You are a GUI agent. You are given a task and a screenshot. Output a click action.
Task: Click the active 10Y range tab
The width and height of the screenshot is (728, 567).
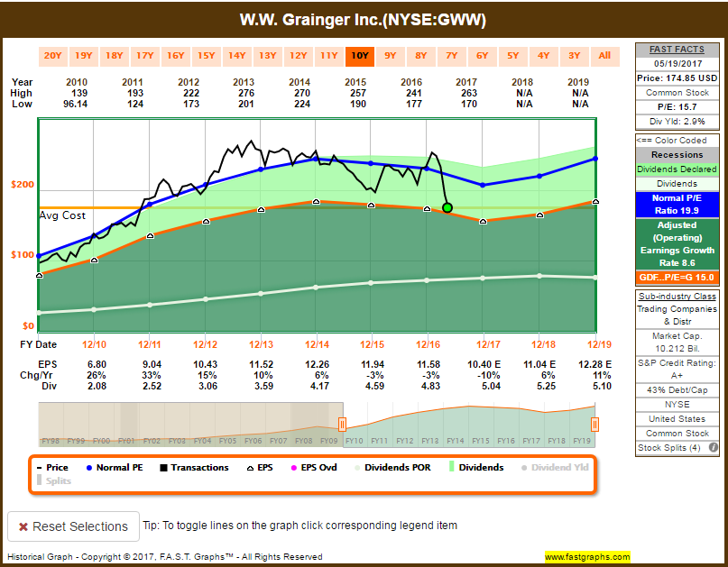(x=359, y=56)
